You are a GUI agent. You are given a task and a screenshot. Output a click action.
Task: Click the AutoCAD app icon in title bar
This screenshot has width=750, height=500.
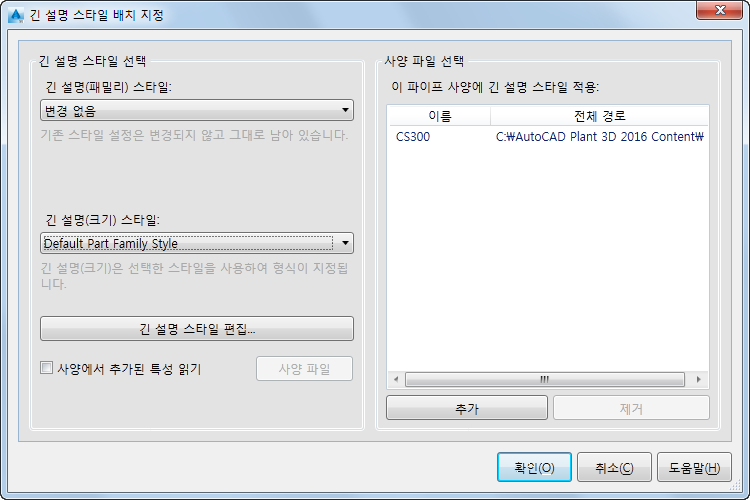[x=16, y=15]
